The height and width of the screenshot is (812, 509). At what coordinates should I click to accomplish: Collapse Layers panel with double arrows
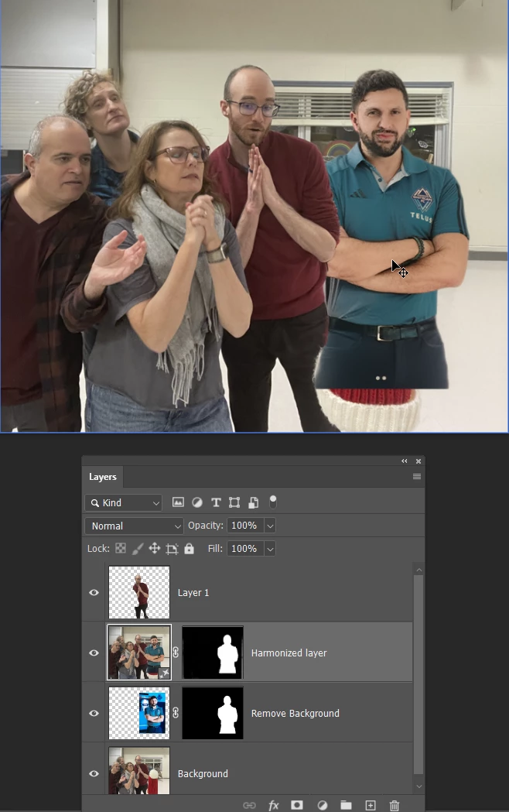pos(405,461)
